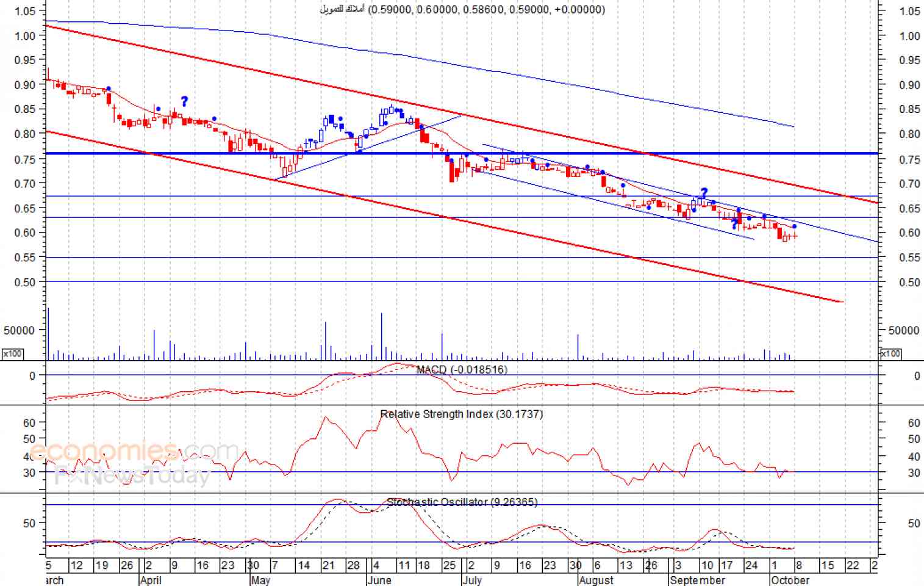Select the August month label on the time axis

(x=596, y=580)
